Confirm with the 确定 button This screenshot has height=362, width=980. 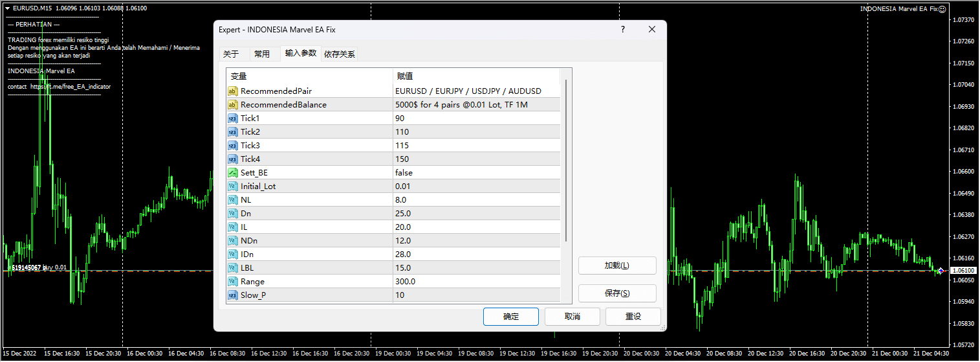pyautogui.click(x=511, y=317)
